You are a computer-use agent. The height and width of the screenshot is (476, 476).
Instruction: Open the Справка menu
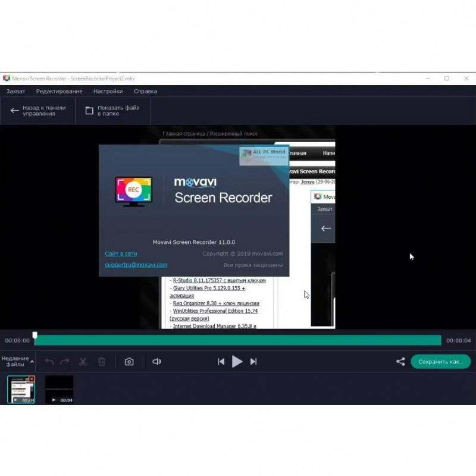point(145,92)
